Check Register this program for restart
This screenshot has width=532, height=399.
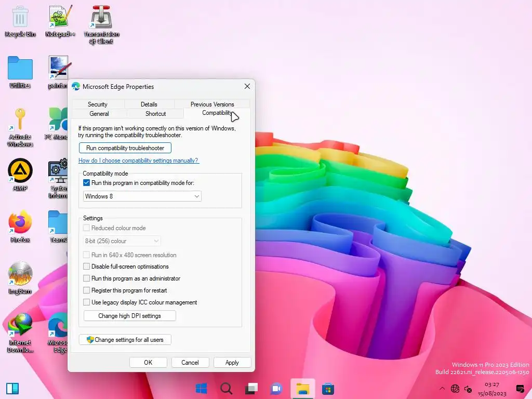point(87,290)
